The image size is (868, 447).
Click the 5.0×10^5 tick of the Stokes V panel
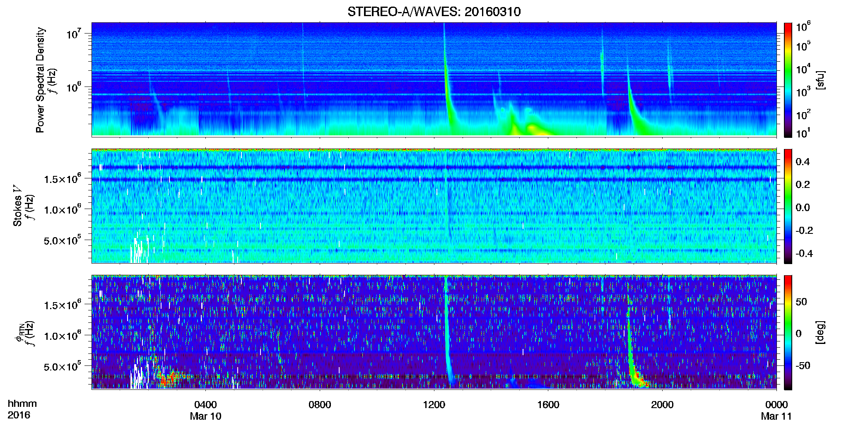tap(63, 240)
